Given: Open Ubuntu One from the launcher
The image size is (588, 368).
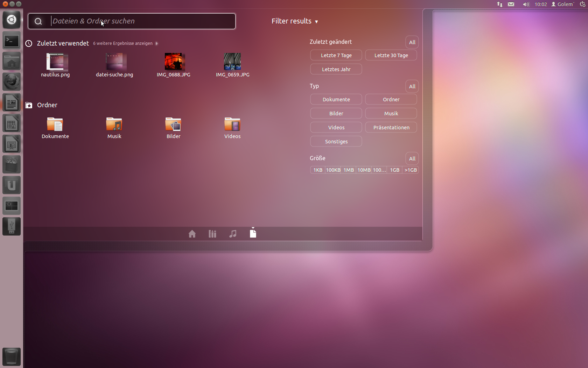Looking at the screenshot, I should [12, 185].
